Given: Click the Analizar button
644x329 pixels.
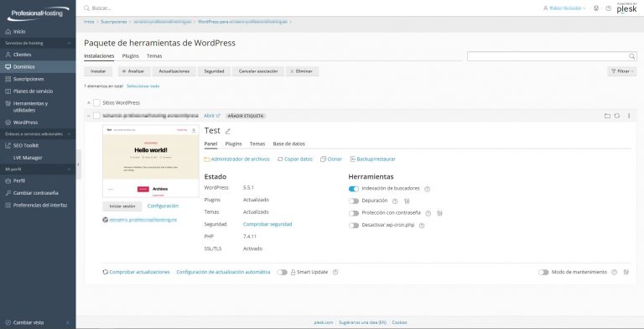Looking at the screenshot, I should click(134, 71).
